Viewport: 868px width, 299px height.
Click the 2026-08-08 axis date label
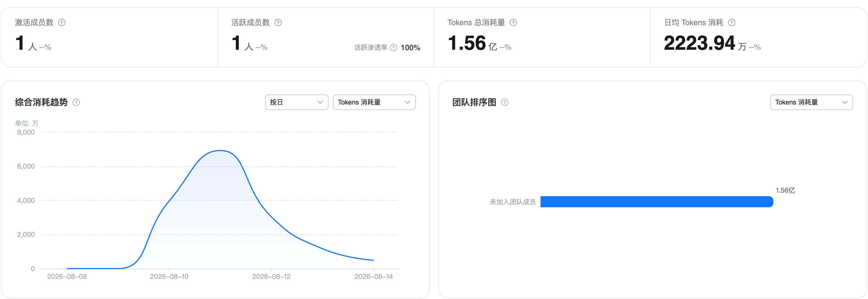pyautogui.click(x=67, y=277)
